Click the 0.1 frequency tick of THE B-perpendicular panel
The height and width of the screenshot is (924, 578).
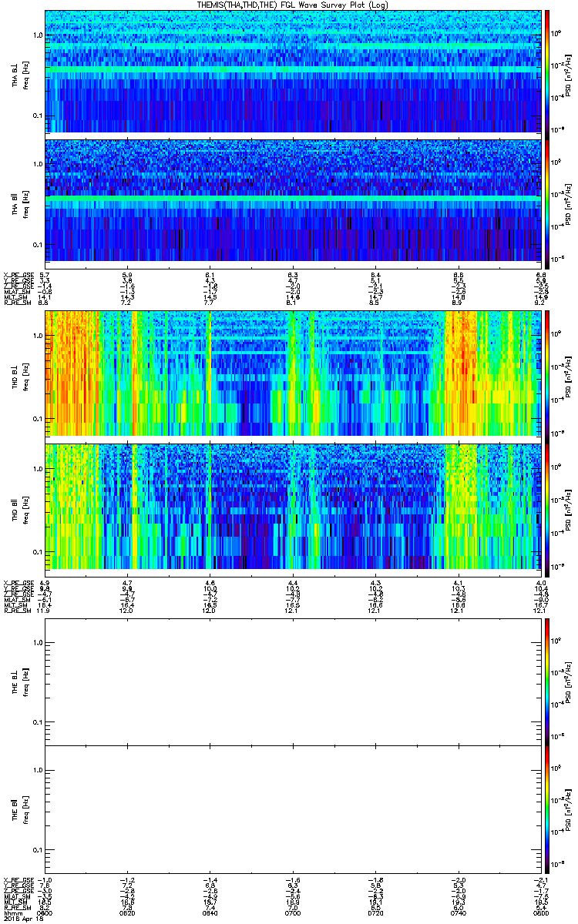coord(38,723)
